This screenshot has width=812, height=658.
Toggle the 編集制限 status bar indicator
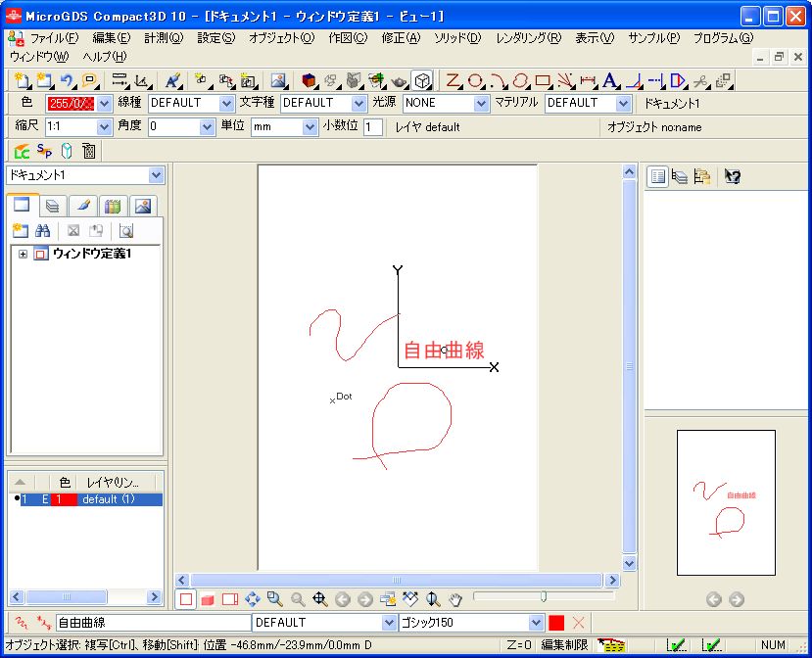point(564,645)
